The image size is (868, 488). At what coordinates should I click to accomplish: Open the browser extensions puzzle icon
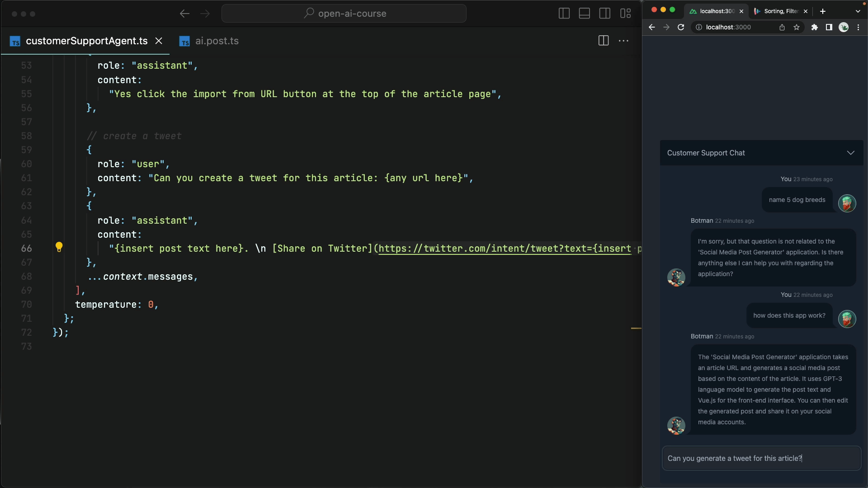tap(815, 27)
